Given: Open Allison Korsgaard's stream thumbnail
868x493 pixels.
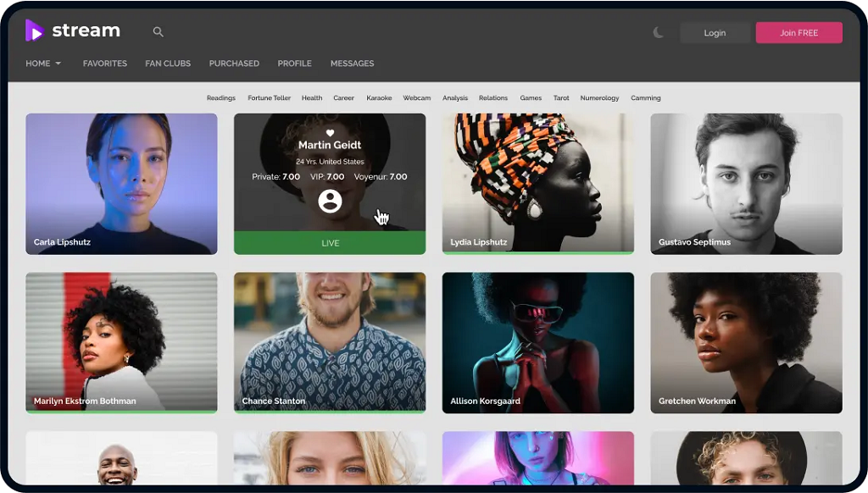Looking at the screenshot, I should click(x=538, y=342).
